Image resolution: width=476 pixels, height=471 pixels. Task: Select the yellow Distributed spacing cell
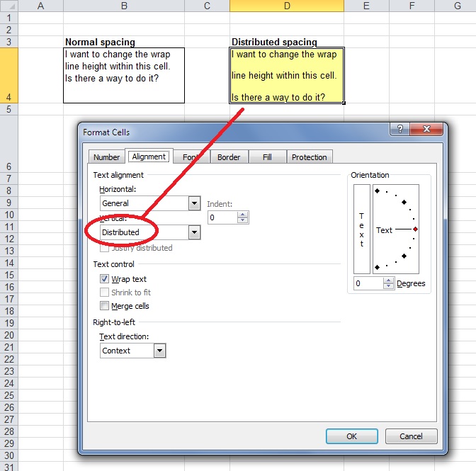point(287,75)
